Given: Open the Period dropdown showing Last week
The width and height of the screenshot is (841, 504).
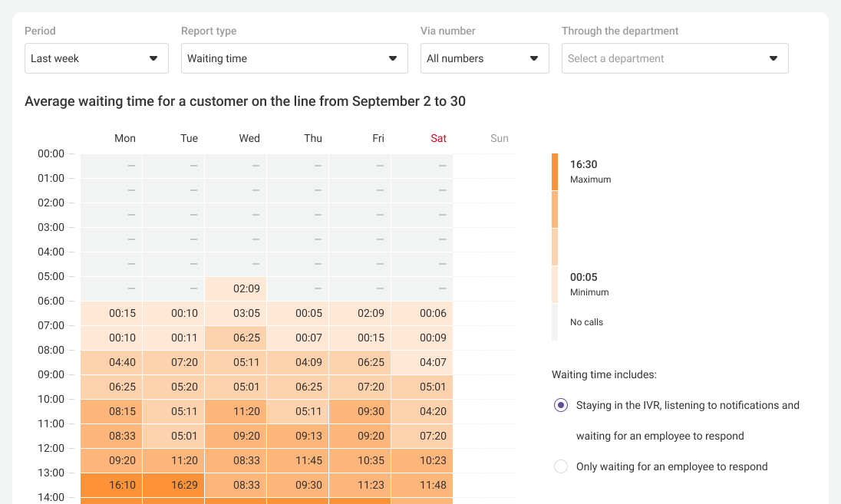Looking at the screenshot, I should point(96,58).
